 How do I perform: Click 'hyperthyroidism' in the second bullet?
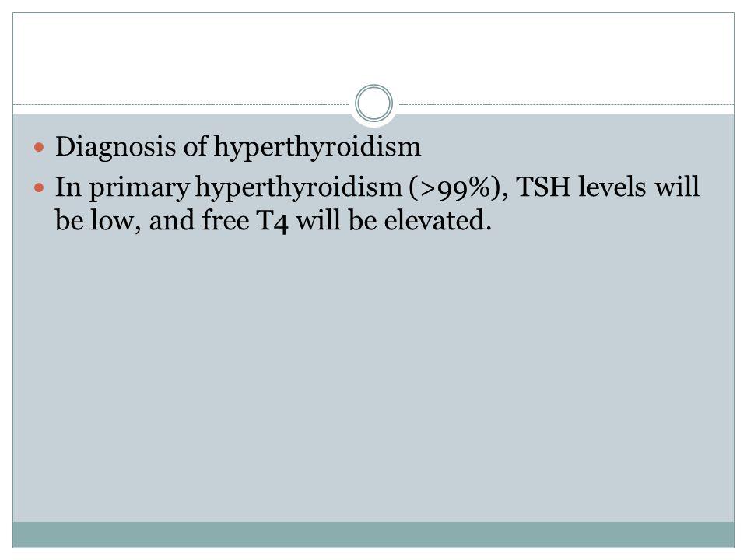[299, 187]
